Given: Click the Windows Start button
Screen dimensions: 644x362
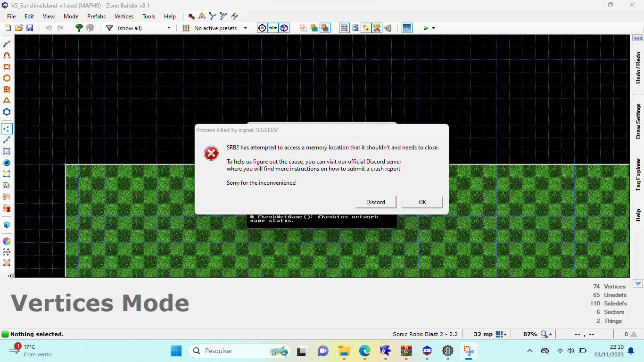Looking at the screenshot, I should [x=176, y=351].
